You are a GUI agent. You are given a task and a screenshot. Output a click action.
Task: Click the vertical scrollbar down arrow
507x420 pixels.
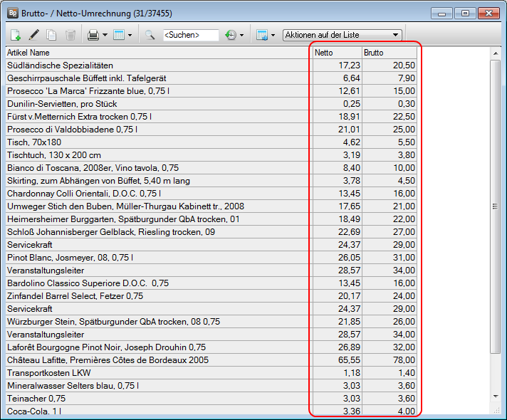pyautogui.click(x=496, y=395)
